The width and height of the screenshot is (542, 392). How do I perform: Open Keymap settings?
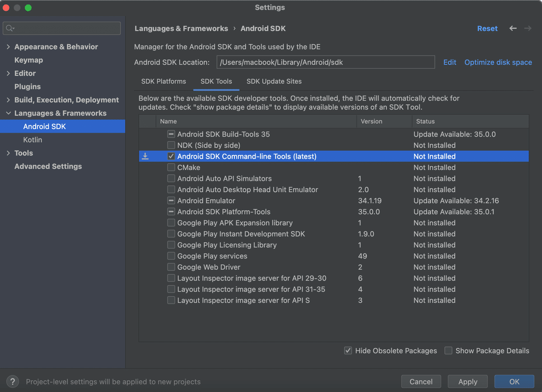pos(28,60)
